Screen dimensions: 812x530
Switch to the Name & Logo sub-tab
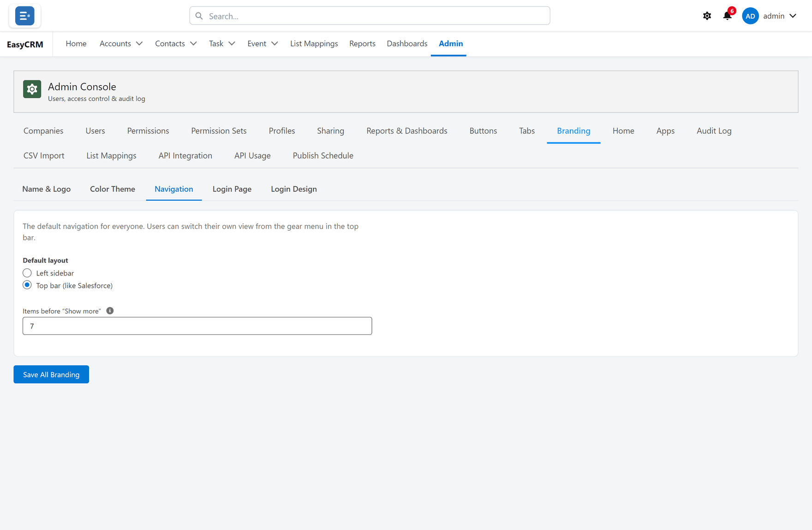[x=47, y=189]
